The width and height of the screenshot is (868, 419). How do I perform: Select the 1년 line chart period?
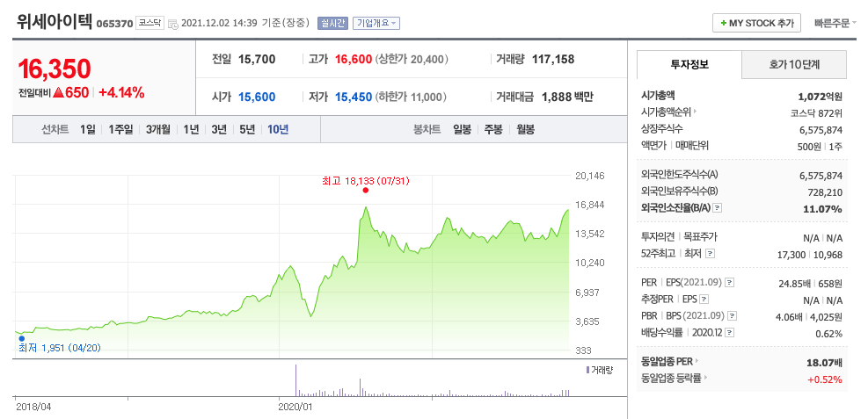click(191, 130)
